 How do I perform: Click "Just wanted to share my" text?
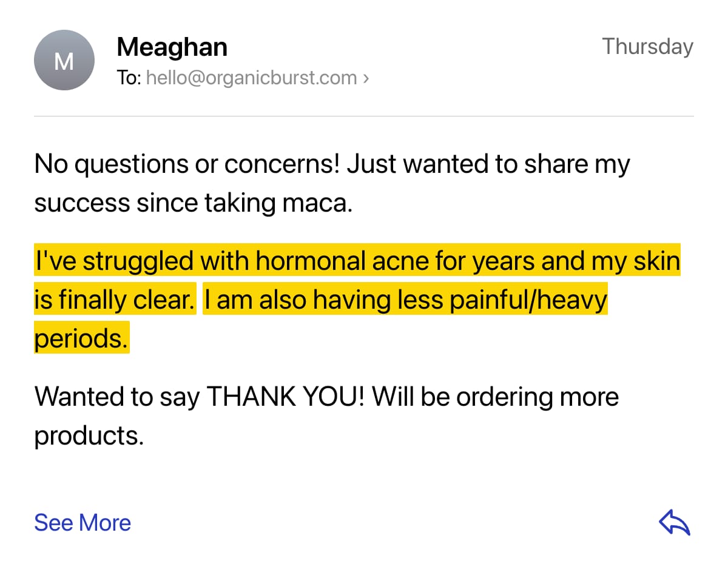pos(488,164)
